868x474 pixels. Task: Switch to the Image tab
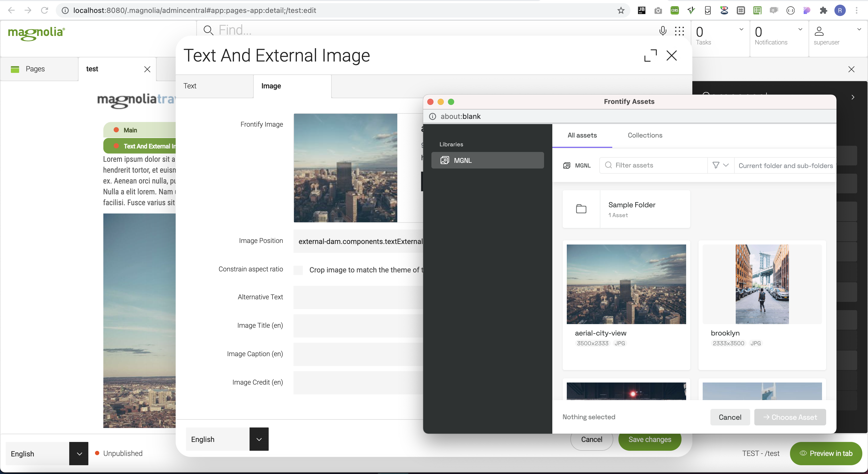point(292,86)
